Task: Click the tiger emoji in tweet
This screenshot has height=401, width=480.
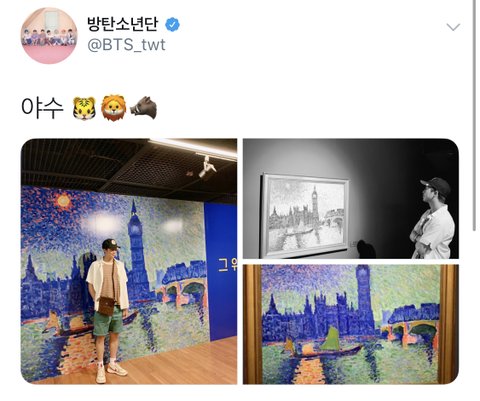Action: [x=84, y=108]
